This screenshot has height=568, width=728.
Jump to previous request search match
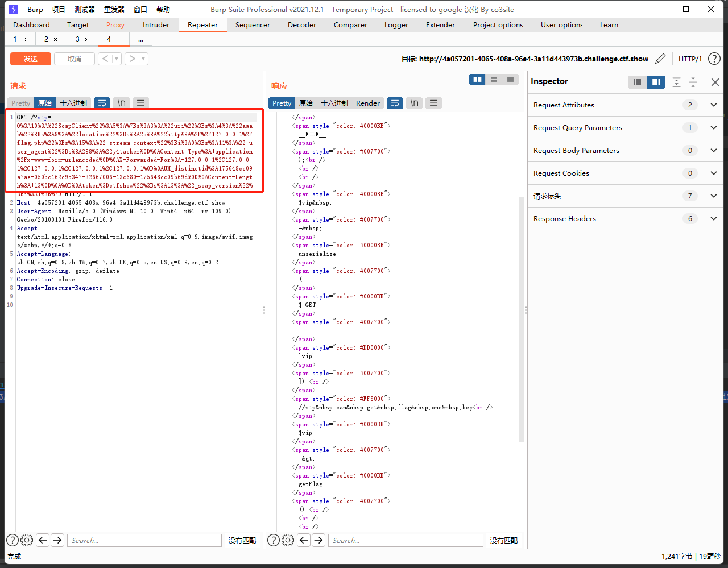(x=43, y=540)
